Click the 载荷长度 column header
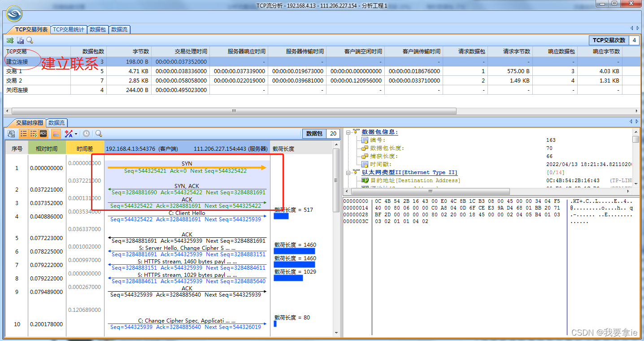Screen dimensions: 644x341 [283, 149]
